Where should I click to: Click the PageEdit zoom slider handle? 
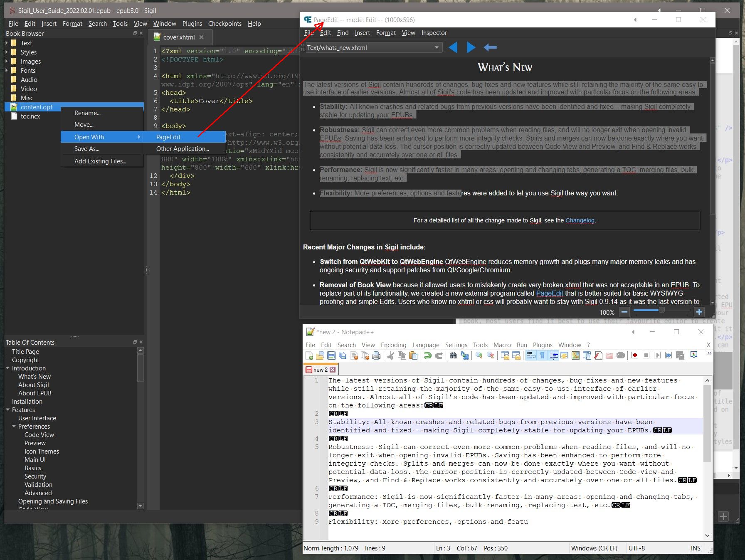click(x=661, y=310)
